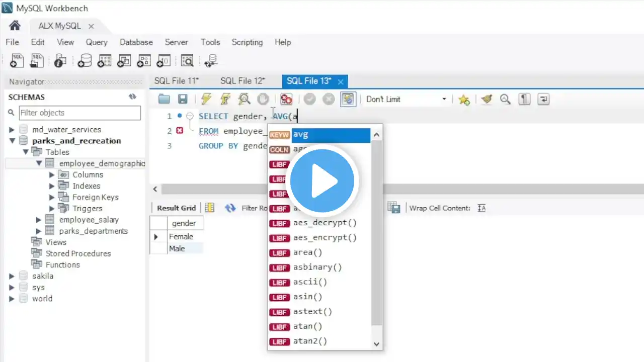
Task: Click the Execute query lightning bolt icon
Action: coord(206,99)
